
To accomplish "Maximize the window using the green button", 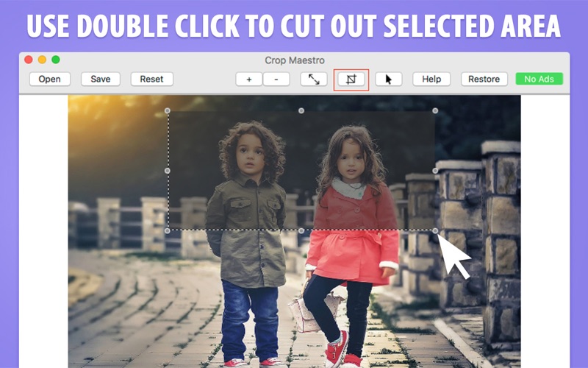I will (x=56, y=60).
